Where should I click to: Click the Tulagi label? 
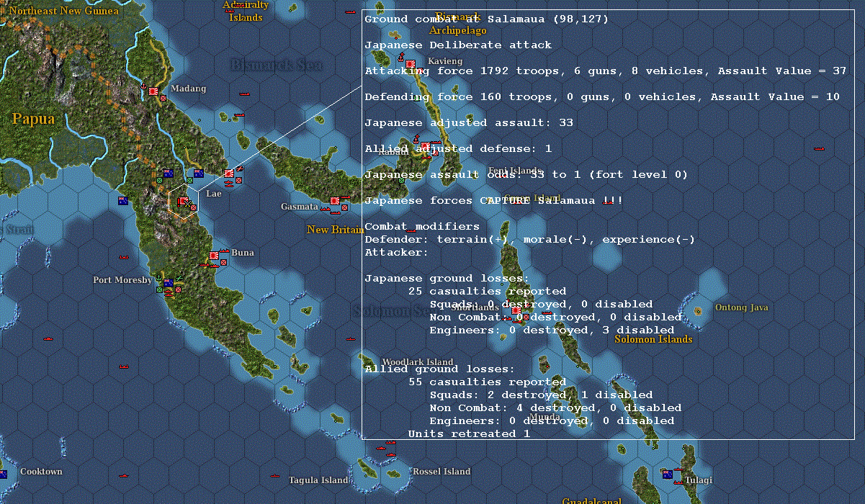coord(699,480)
